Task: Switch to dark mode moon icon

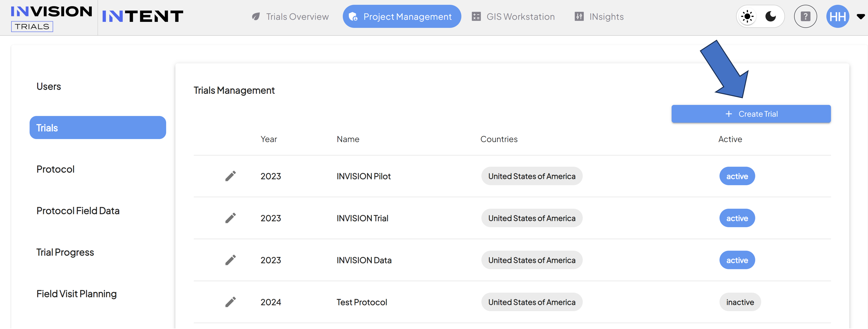Action: [x=770, y=16]
